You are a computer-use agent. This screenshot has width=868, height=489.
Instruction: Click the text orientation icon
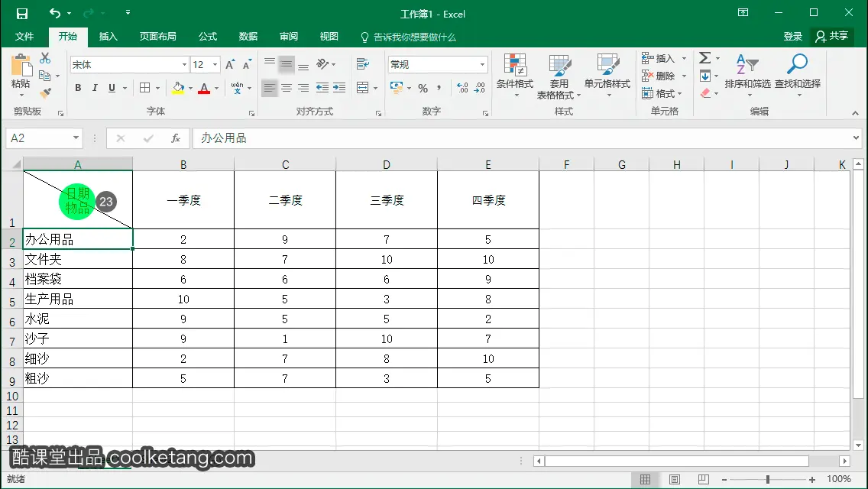click(322, 64)
